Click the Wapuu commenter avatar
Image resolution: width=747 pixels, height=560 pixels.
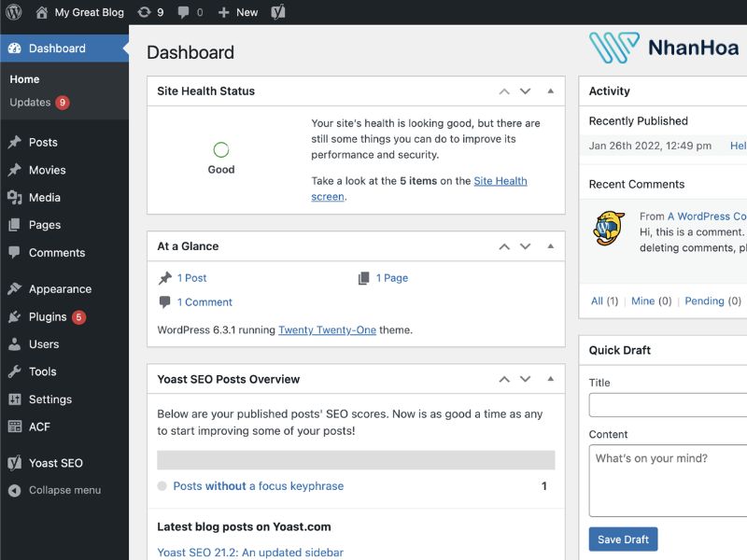pyautogui.click(x=609, y=228)
